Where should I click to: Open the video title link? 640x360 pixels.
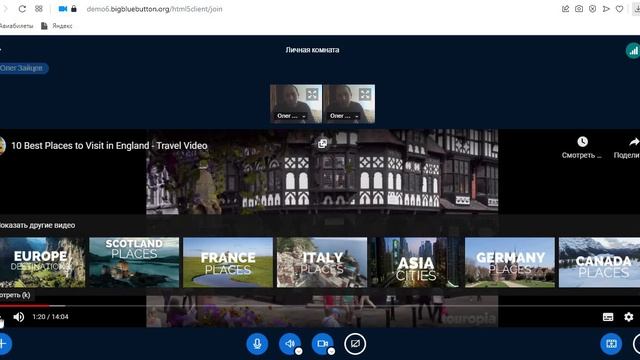point(109,146)
